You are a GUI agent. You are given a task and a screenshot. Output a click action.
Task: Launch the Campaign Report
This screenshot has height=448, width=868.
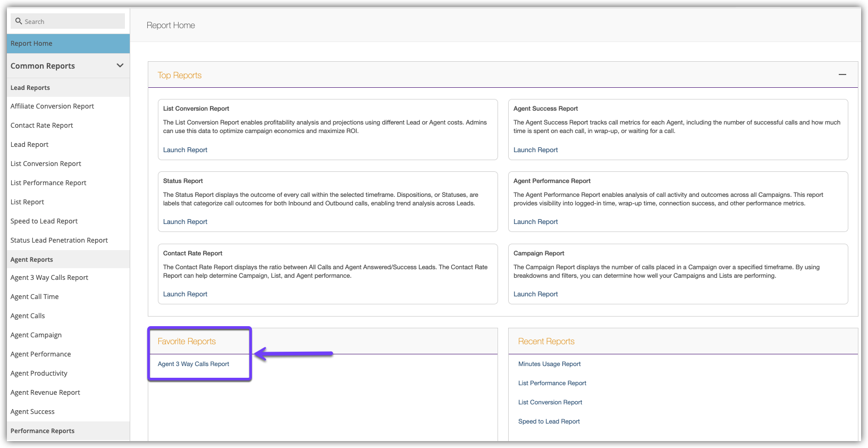535,294
